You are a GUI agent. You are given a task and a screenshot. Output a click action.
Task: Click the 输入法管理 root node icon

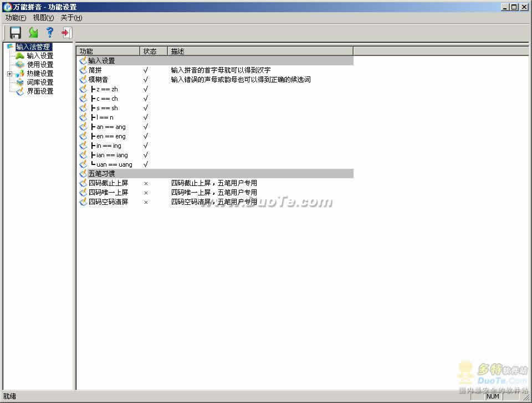[x=10, y=46]
